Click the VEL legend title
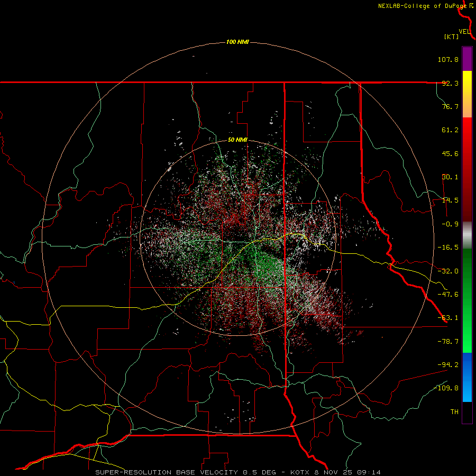 (x=464, y=32)
